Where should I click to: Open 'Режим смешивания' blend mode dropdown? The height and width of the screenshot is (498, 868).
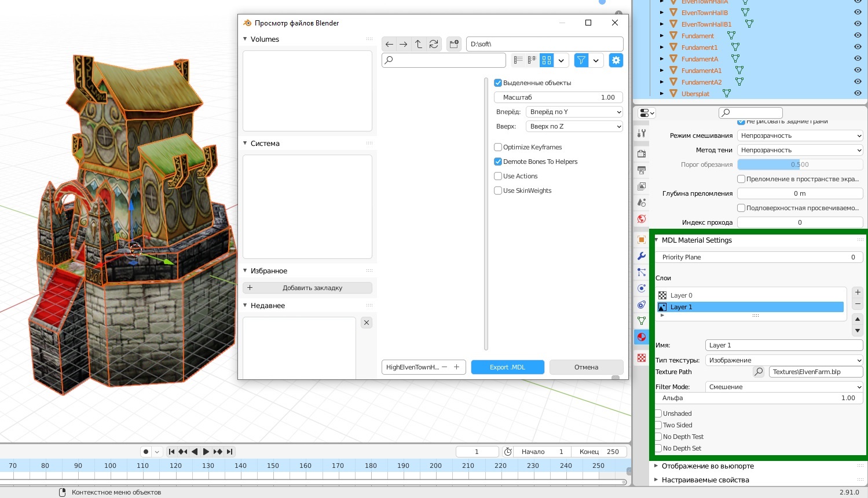[800, 136]
